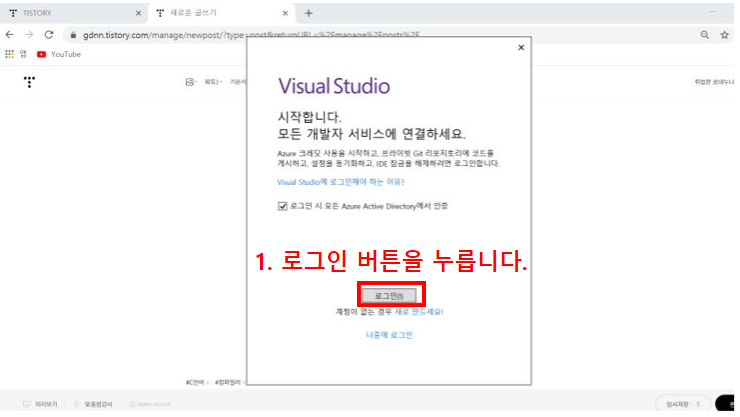Close the TISTORY tab
Screen dimensions: 740x417
tap(138, 13)
